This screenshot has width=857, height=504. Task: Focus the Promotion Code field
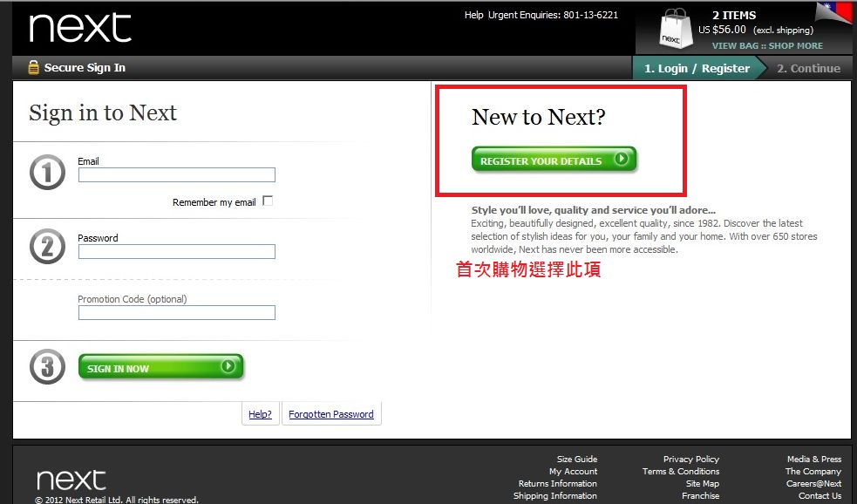coord(176,313)
